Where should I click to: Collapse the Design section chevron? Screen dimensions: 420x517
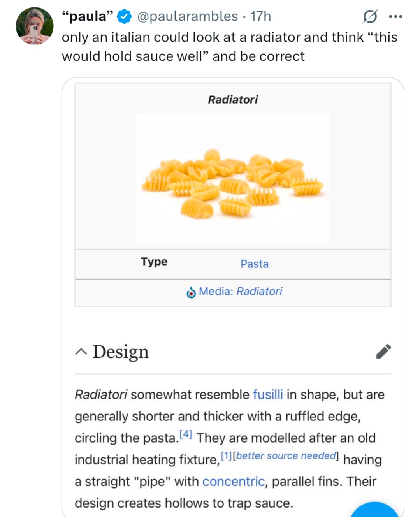81,352
